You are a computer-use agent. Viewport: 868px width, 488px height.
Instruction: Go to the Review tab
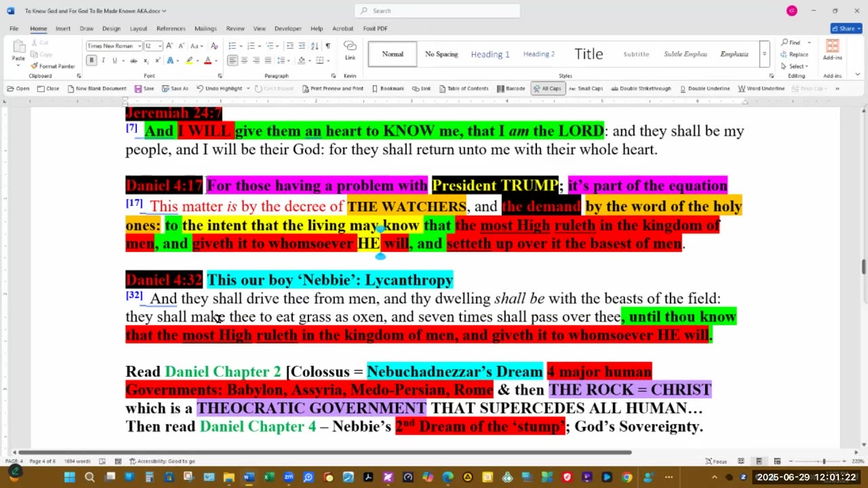pos(235,28)
